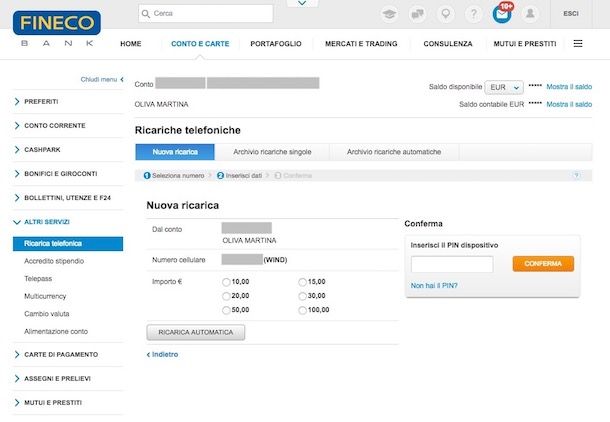Open the hamburger menu icon

click(x=578, y=44)
